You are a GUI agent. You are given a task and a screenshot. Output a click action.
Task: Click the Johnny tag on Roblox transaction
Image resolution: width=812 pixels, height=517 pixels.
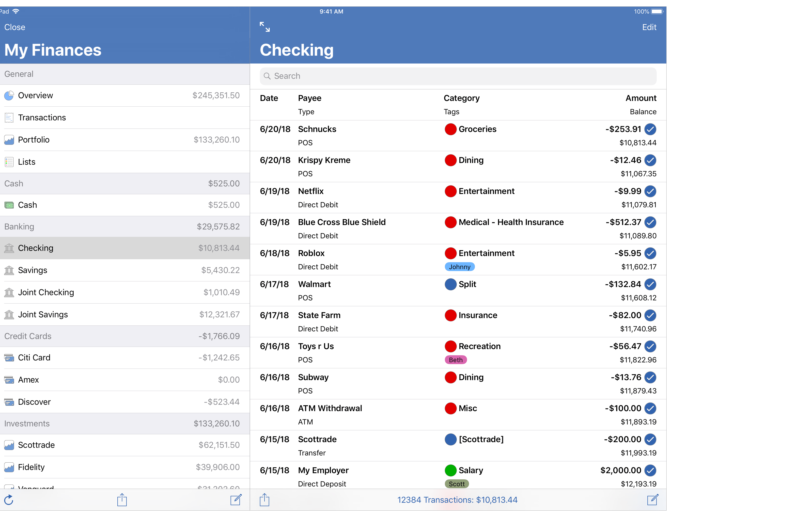(x=460, y=267)
